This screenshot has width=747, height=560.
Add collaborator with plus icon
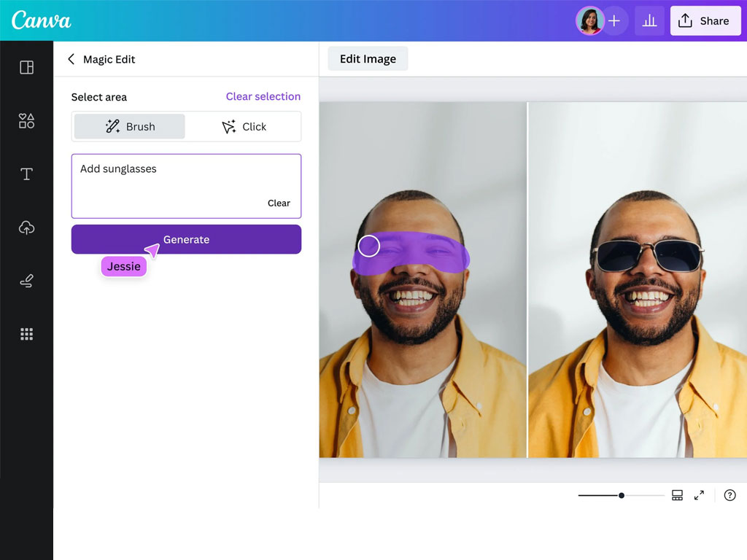tap(614, 21)
